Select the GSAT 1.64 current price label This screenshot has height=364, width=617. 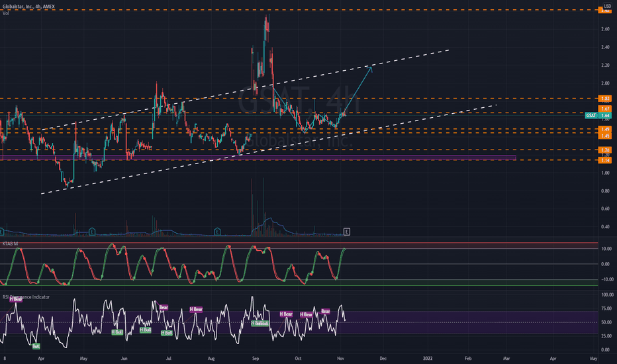598,115
